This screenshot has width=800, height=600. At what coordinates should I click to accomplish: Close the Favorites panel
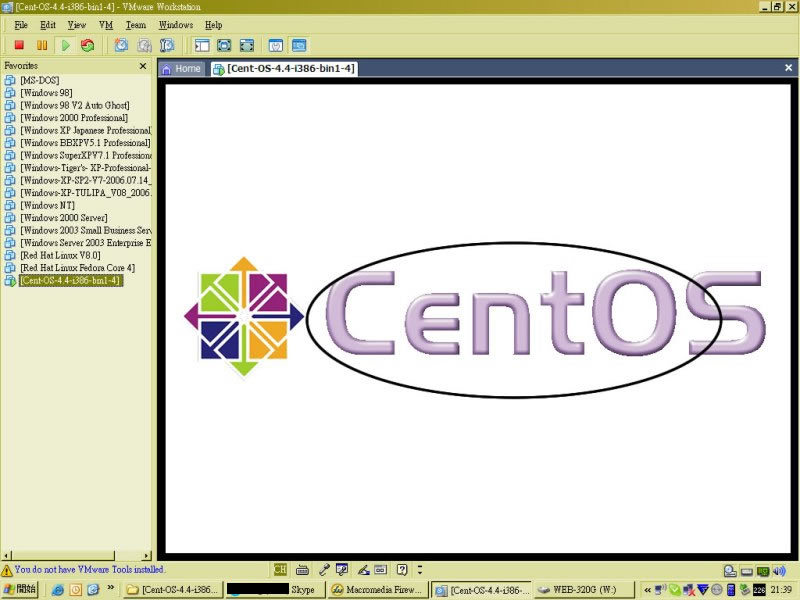(143, 66)
